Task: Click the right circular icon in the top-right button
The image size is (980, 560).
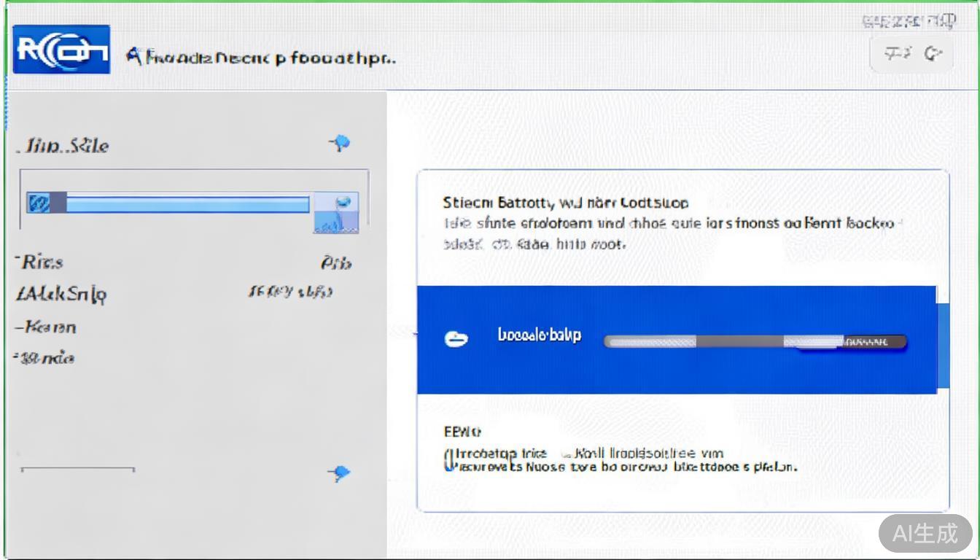Action: 933,54
